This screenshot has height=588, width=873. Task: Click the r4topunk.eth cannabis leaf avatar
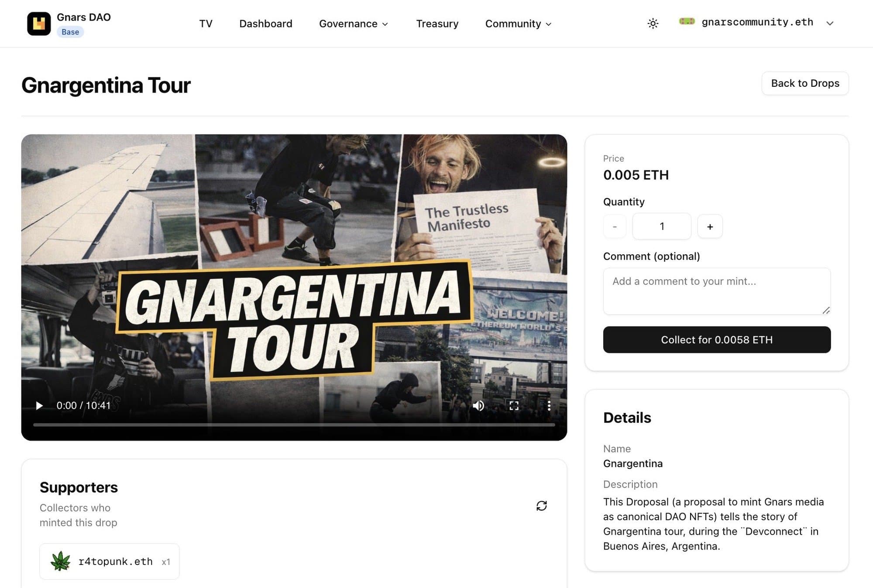point(60,561)
